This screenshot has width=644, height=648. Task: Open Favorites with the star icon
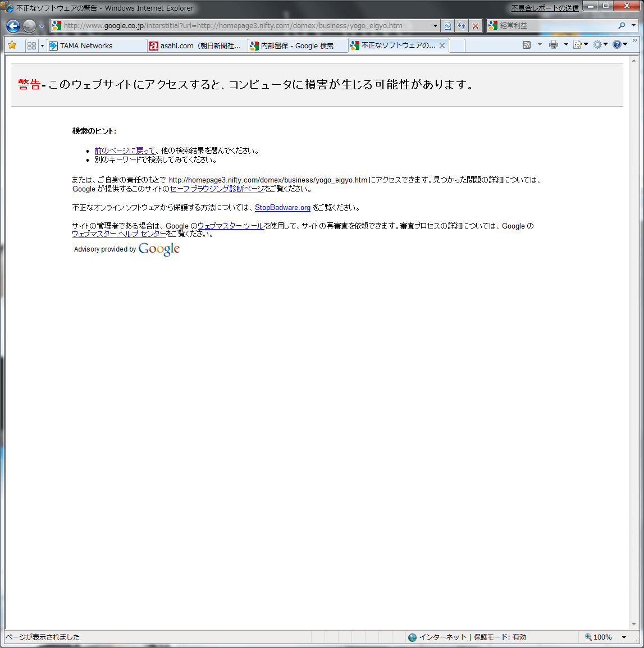pyautogui.click(x=12, y=45)
